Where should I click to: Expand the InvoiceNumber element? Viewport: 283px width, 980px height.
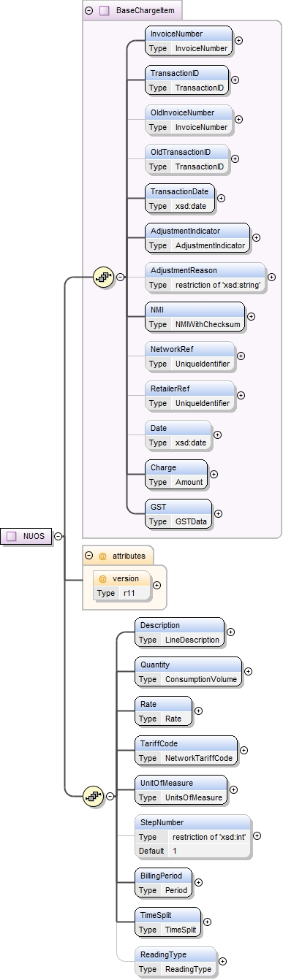239,41
